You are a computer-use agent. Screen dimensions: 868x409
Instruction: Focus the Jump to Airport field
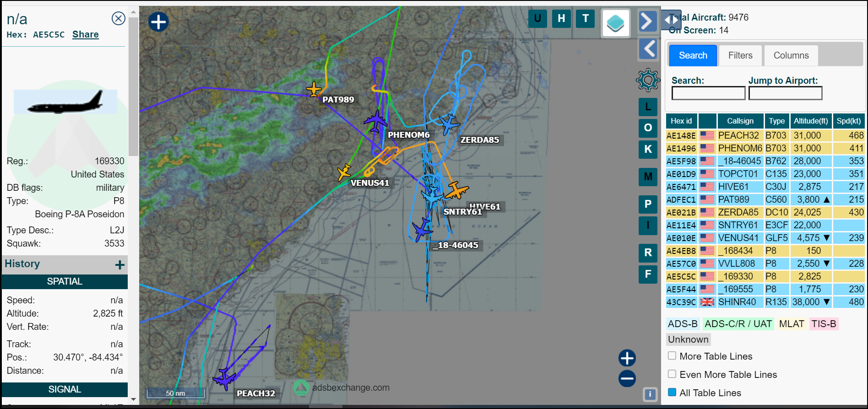pyautogui.click(x=785, y=93)
